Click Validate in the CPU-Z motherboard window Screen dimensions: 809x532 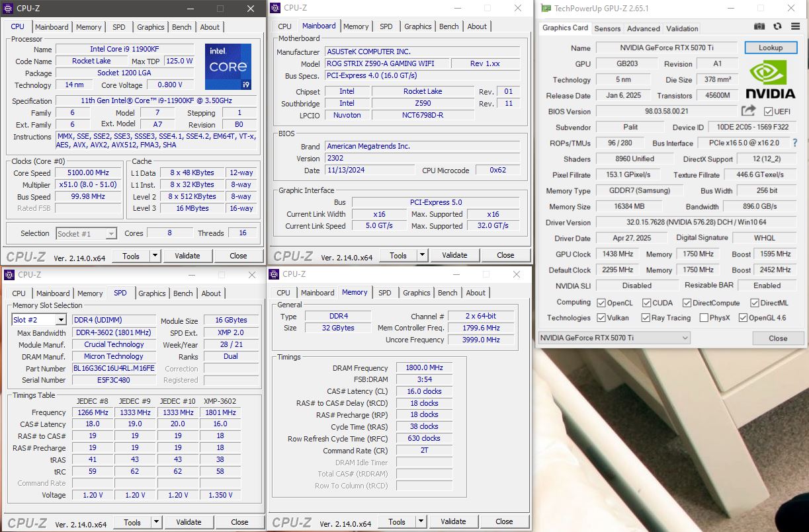(454, 255)
